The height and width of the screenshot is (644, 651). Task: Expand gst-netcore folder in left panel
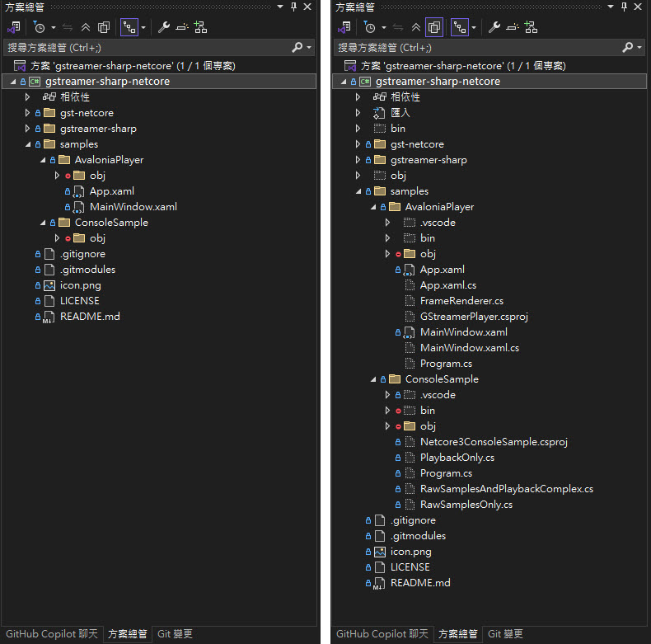(x=27, y=113)
